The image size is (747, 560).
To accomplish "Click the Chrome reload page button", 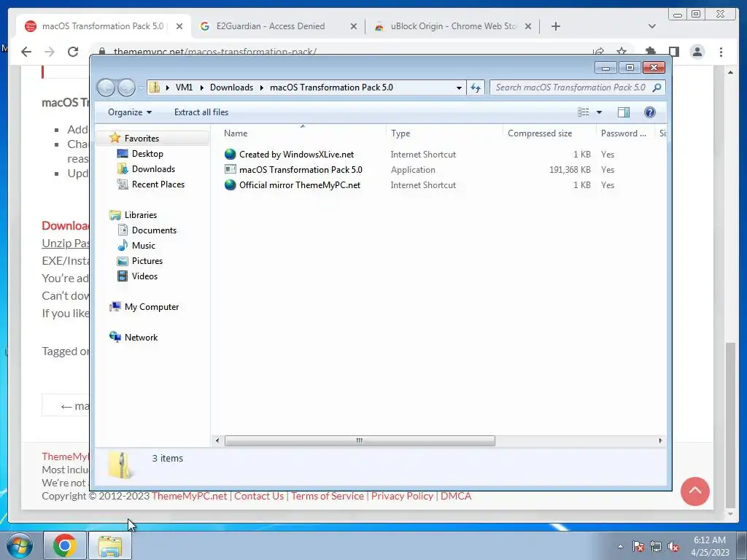I will tap(73, 52).
